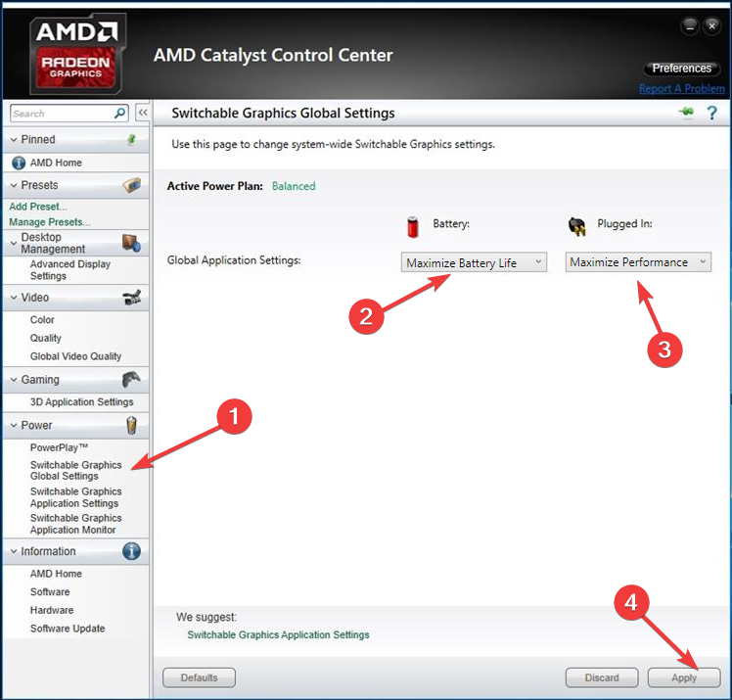Screen dimensions: 732x700
Task: Minimize the Catalyst Control Center window
Action: click(690, 26)
